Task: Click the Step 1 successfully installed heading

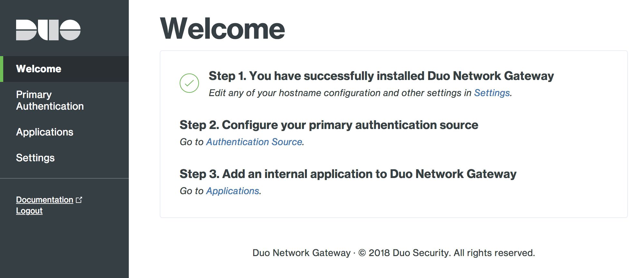Action: pos(381,76)
